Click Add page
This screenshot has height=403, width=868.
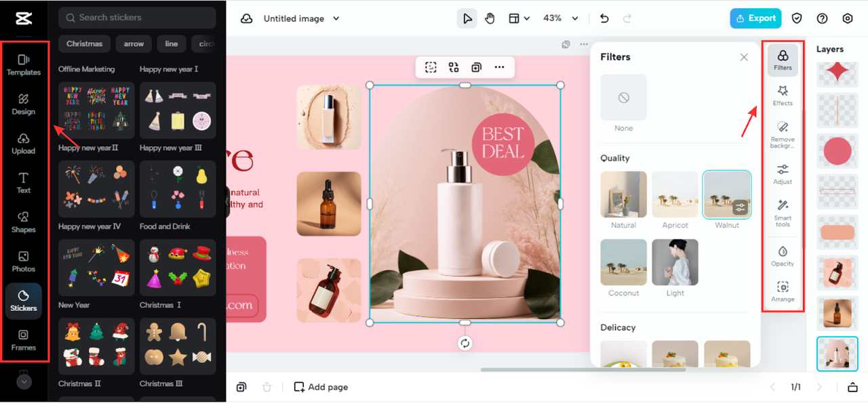coord(321,387)
